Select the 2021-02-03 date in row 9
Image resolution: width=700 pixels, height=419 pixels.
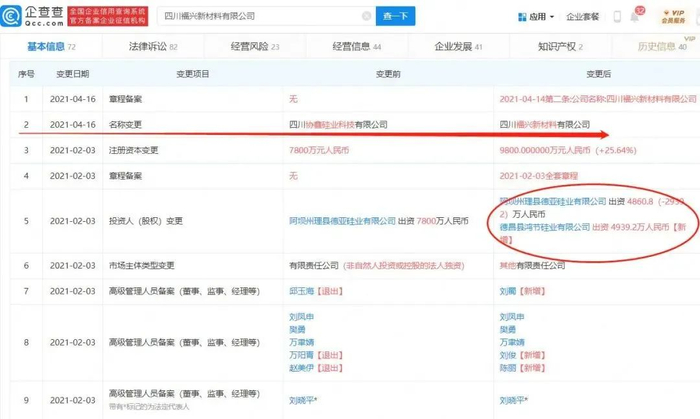point(73,401)
